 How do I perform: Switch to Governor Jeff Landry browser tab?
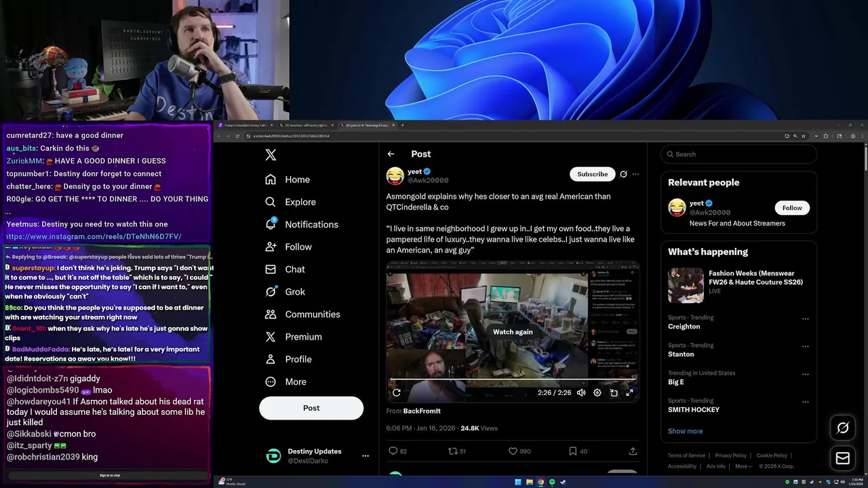pyautogui.click(x=305, y=125)
